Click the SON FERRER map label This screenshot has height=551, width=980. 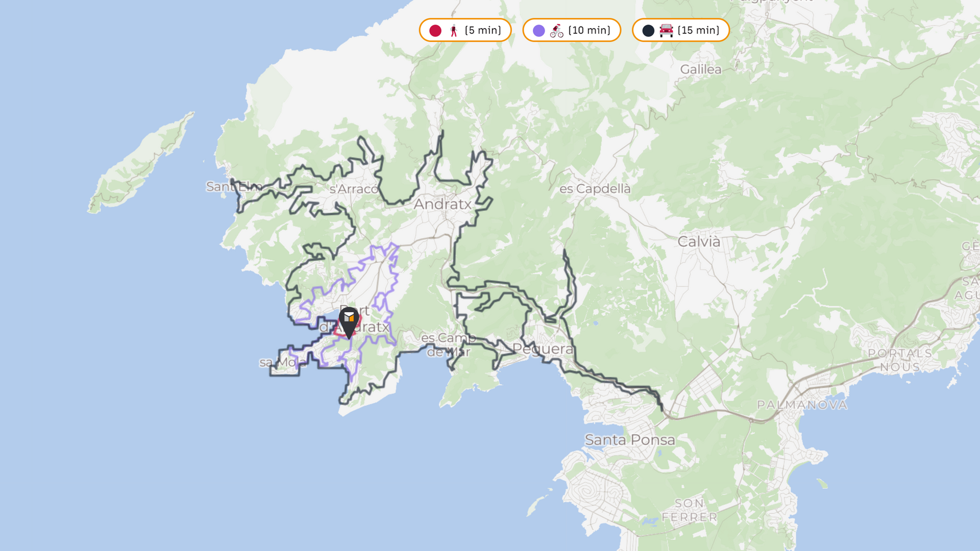point(690,510)
